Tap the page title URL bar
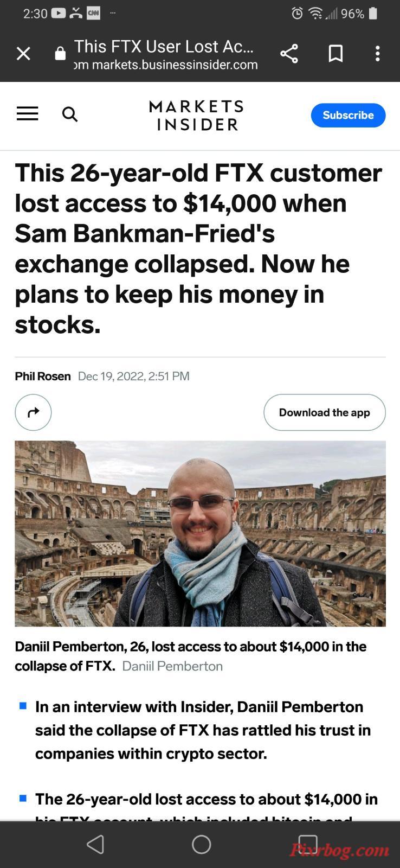 (x=165, y=54)
